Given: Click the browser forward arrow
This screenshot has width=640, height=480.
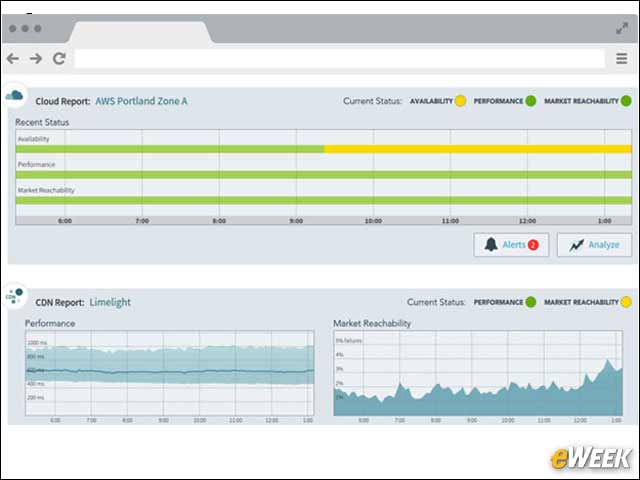Looking at the screenshot, I should pyautogui.click(x=36, y=59).
